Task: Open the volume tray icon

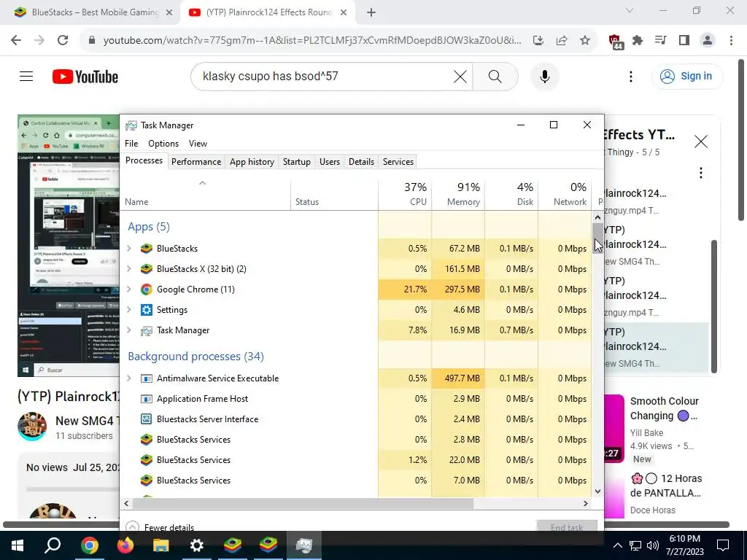Action: click(x=653, y=545)
